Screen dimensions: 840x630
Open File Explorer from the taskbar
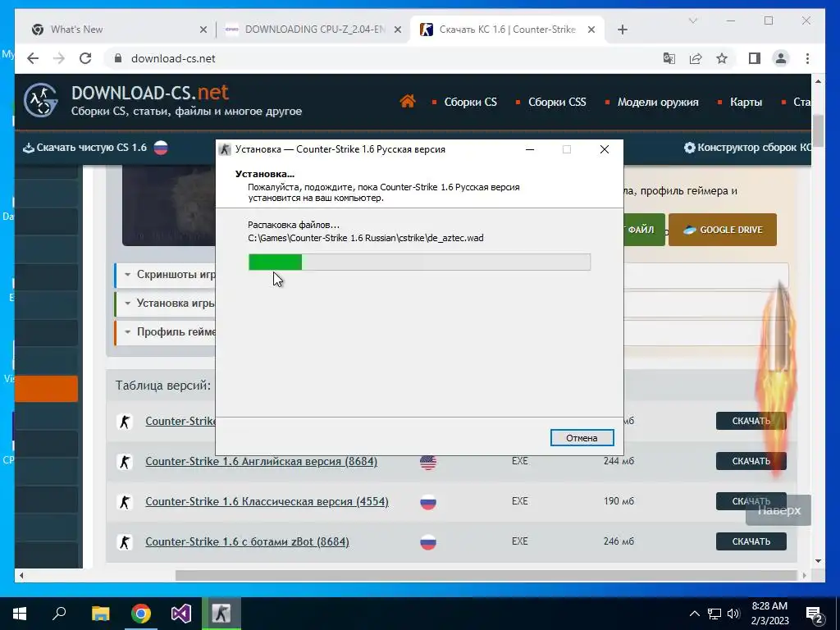(x=100, y=614)
